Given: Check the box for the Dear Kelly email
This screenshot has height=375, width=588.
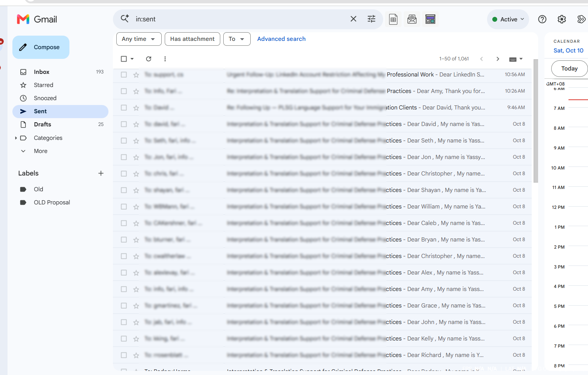Looking at the screenshot, I should click(x=124, y=339).
